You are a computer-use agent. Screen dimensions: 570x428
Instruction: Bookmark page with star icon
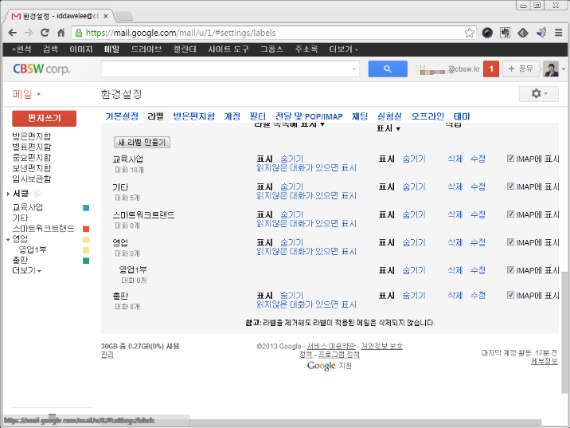(469, 33)
